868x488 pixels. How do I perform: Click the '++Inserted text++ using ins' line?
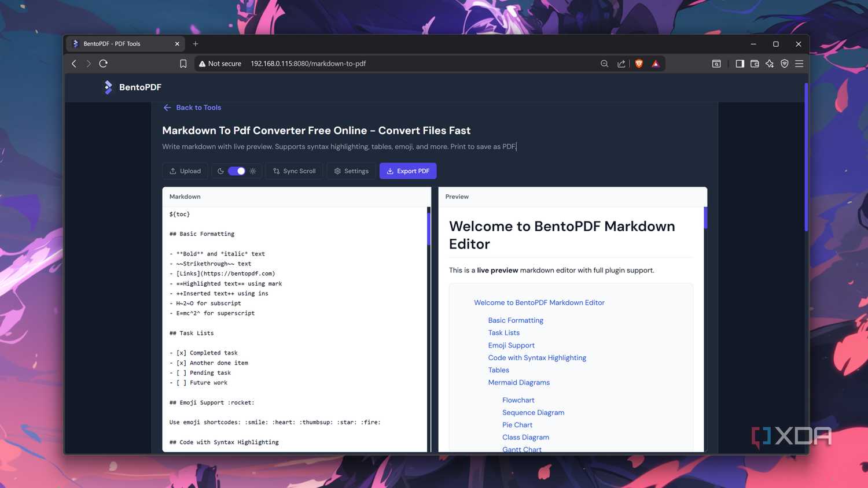coord(219,294)
